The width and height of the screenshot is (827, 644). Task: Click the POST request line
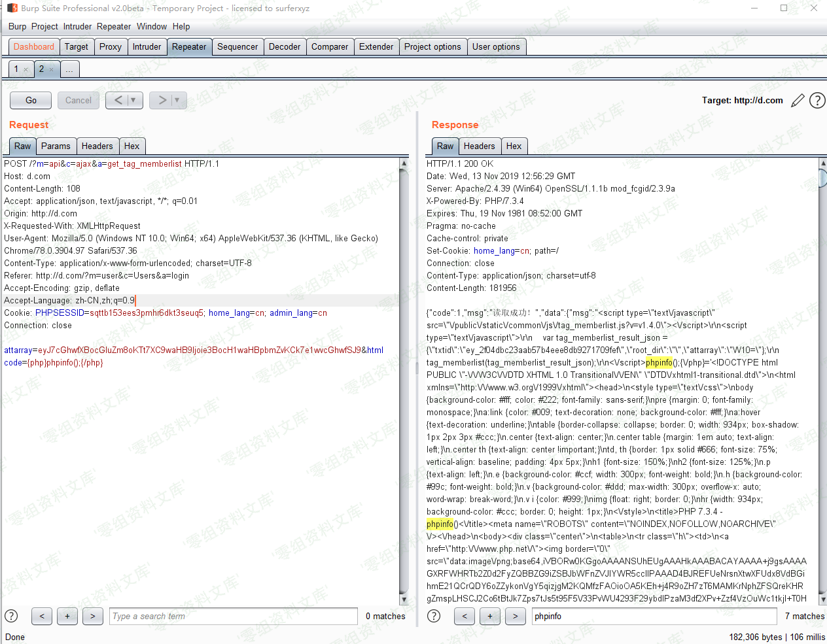[x=112, y=164]
